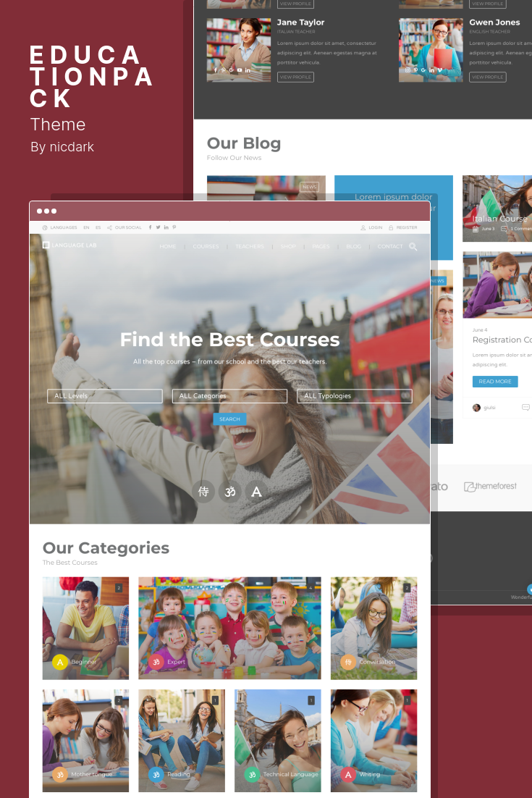Open the ALL Typologies dropdown
Screen dimensions: 532x798
click(355, 396)
